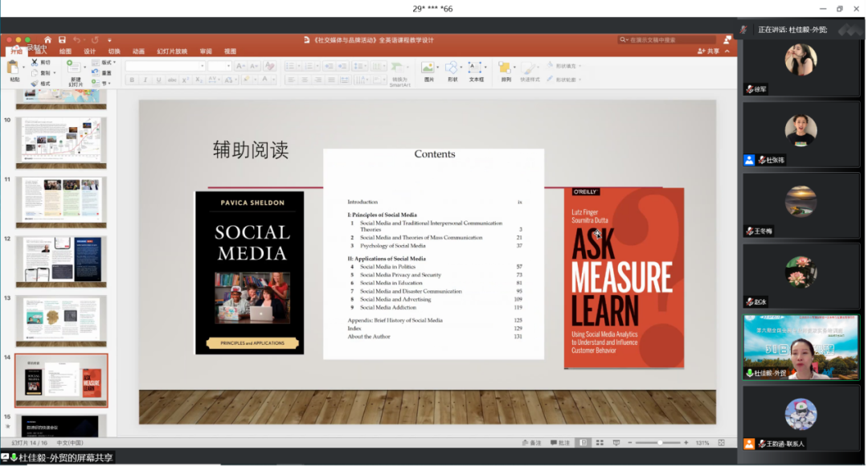Toggle Align text left
868x467 pixels.
click(x=291, y=80)
